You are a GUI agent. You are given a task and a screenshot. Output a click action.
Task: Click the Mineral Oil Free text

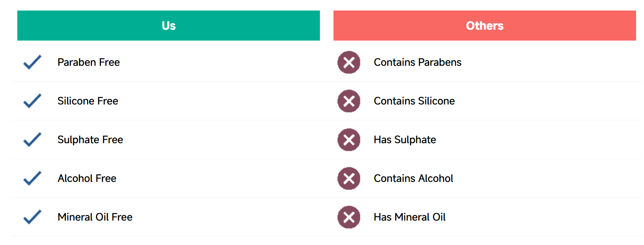(x=95, y=217)
